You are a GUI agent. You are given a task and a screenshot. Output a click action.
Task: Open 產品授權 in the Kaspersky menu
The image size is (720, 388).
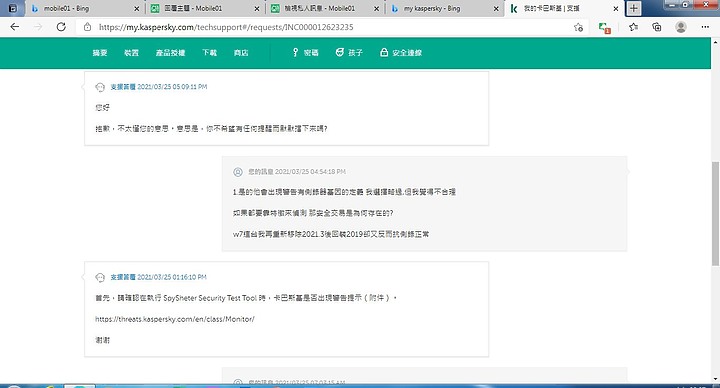point(170,53)
